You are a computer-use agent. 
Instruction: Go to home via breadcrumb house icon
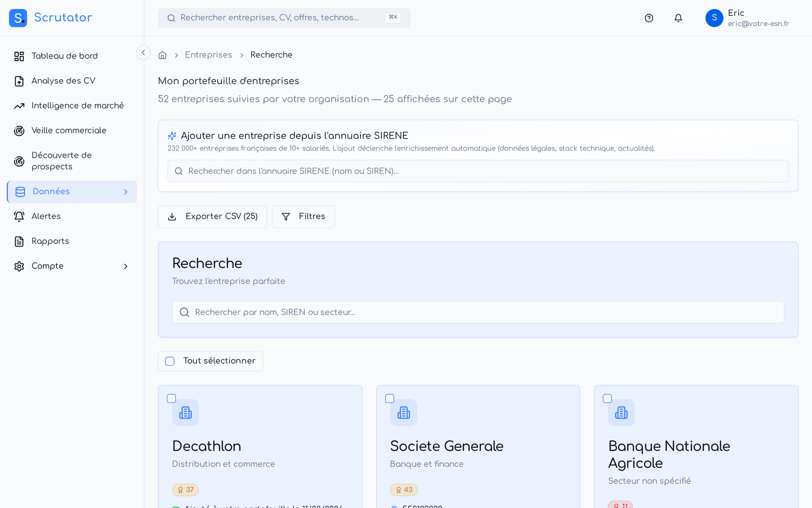pyautogui.click(x=162, y=55)
